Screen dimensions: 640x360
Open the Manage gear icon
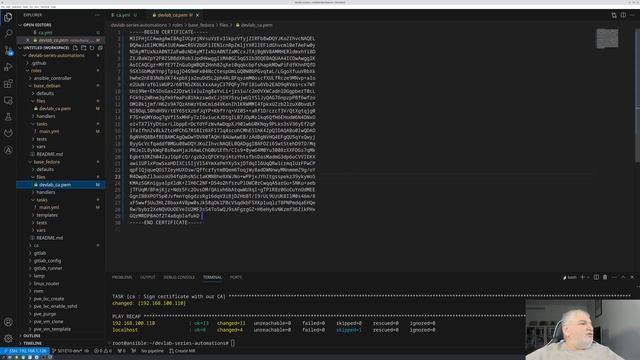click(8, 338)
